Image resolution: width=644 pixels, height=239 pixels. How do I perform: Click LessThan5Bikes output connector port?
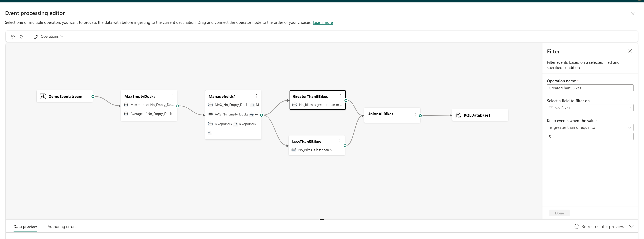pos(345,146)
